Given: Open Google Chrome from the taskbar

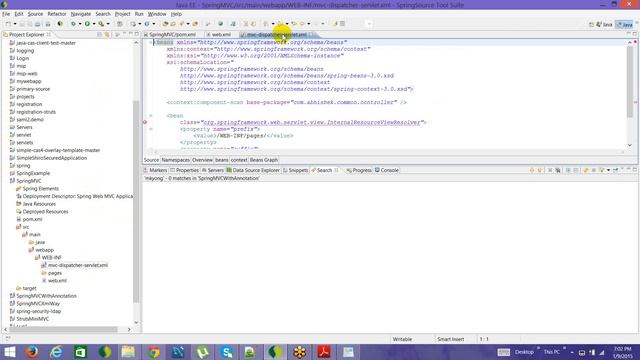Looking at the screenshot, I should coord(154,352).
